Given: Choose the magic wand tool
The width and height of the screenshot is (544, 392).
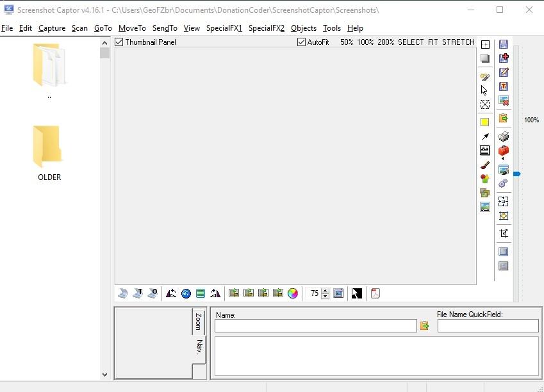Looking at the screenshot, I should click(485, 77).
